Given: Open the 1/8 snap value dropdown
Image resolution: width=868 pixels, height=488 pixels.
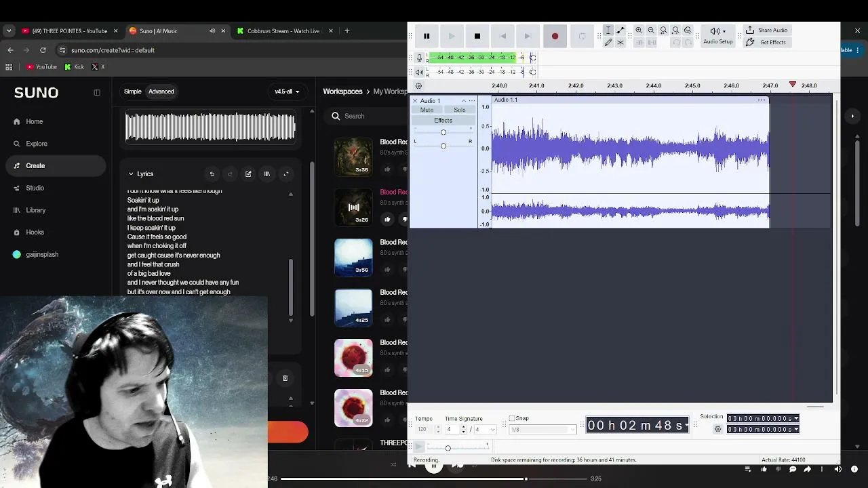Looking at the screenshot, I should click(542, 430).
